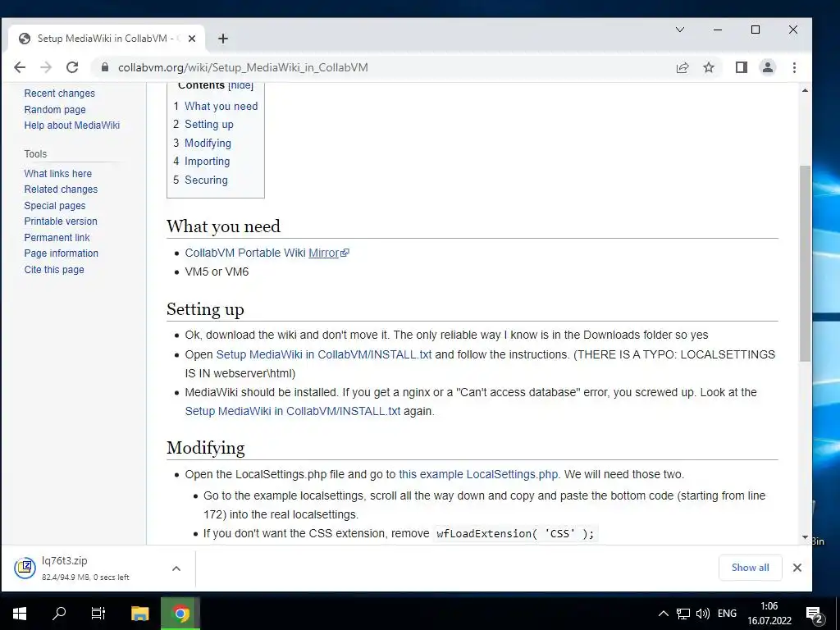Open Special pages

[55, 206]
